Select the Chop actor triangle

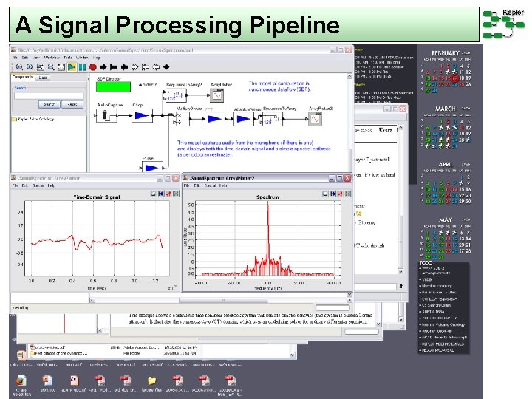(142, 116)
